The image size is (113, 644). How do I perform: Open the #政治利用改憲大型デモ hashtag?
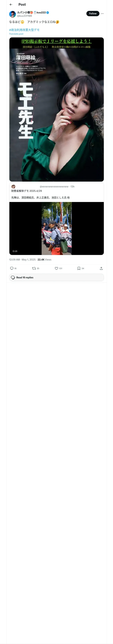(24, 30)
